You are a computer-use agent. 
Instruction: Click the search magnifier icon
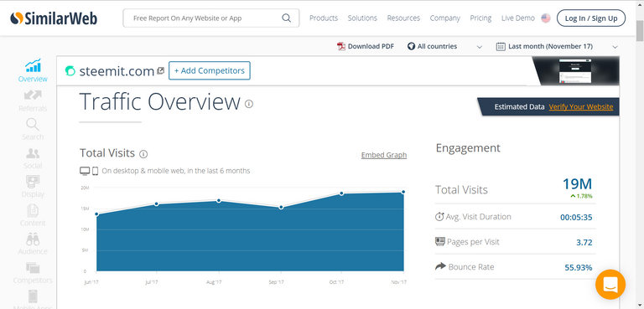(x=286, y=18)
